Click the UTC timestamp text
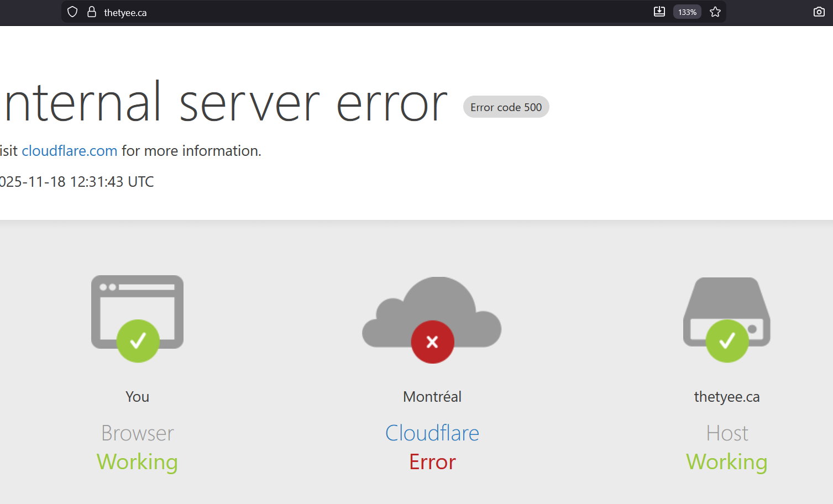This screenshot has width=833, height=504. pos(77,182)
